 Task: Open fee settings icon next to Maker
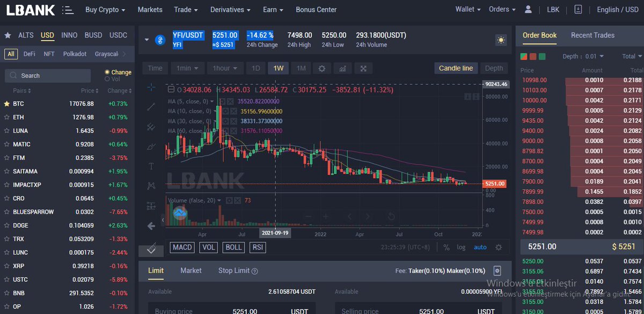497,271
